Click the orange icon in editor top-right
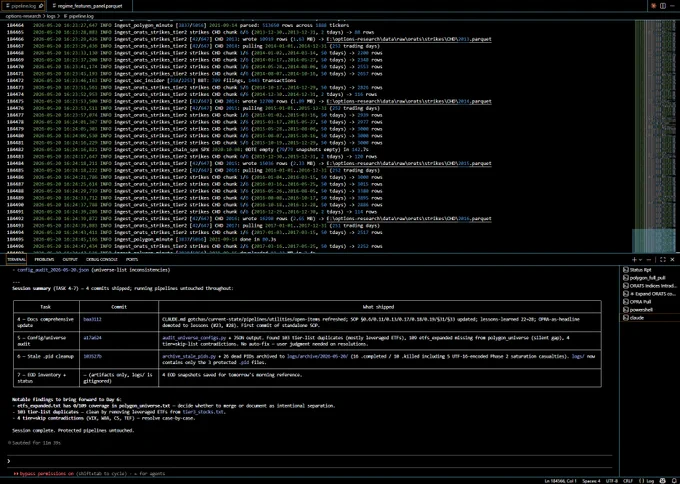 pyautogui.click(x=654, y=6)
